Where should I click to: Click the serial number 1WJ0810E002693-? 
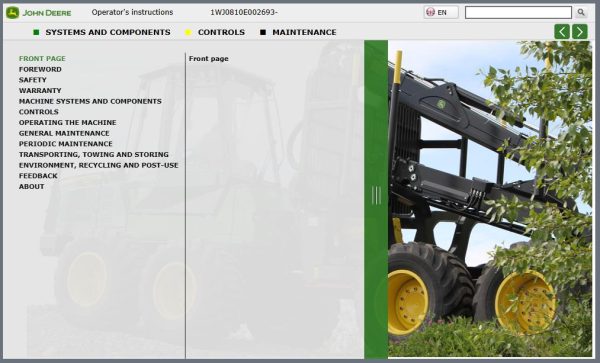tap(244, 12)
